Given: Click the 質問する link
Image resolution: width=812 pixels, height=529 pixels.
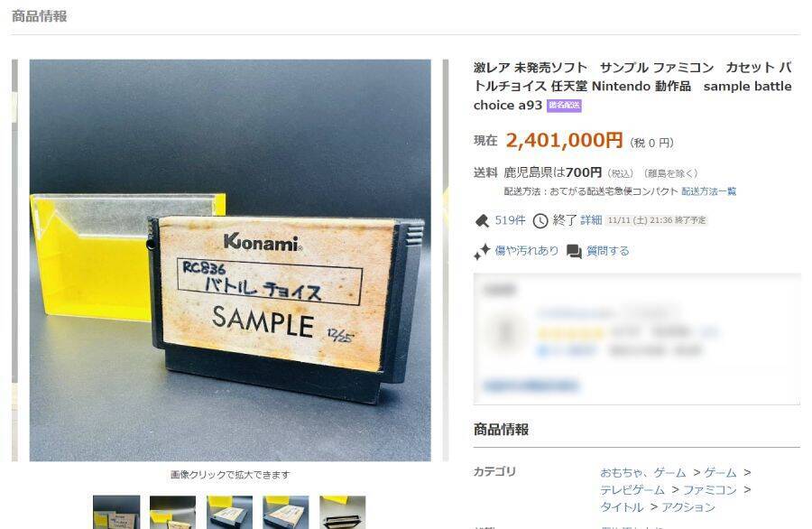Looking at the screenshot, I should pos(607,251).
